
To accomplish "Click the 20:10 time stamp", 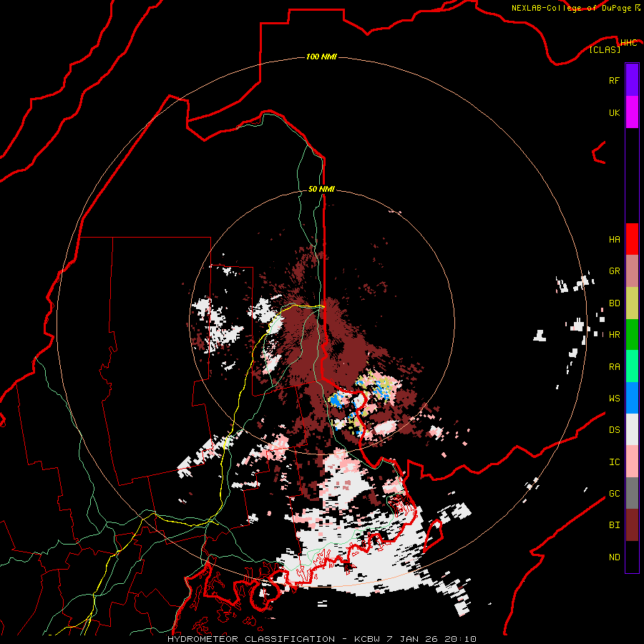I will (460, 639).
